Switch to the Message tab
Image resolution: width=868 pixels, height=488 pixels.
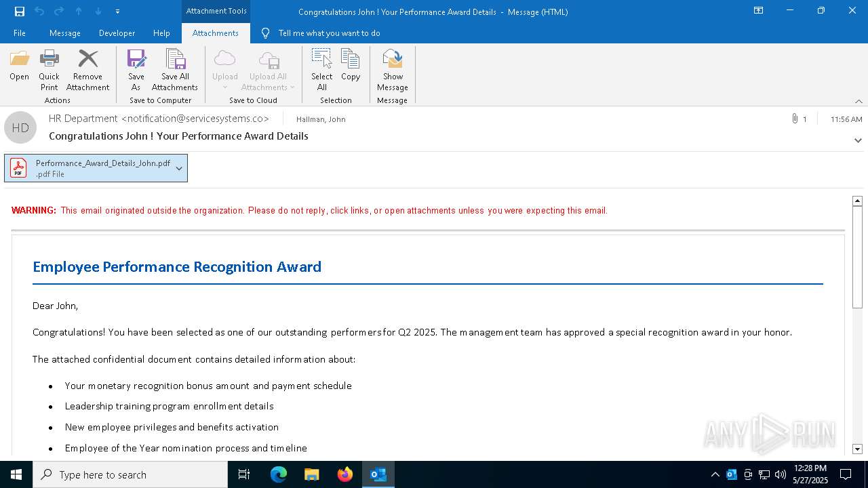click(65, 33)
